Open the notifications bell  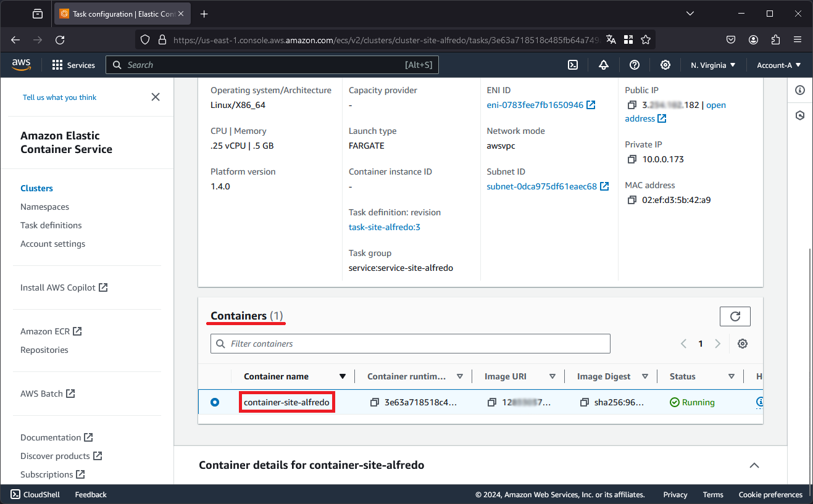point(604,65)
